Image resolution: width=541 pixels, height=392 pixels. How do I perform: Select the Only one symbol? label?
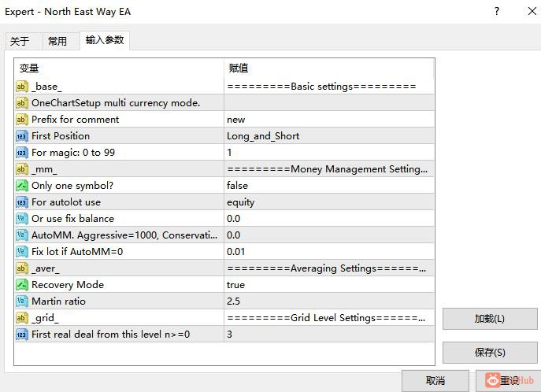click(x=72, y=186)
